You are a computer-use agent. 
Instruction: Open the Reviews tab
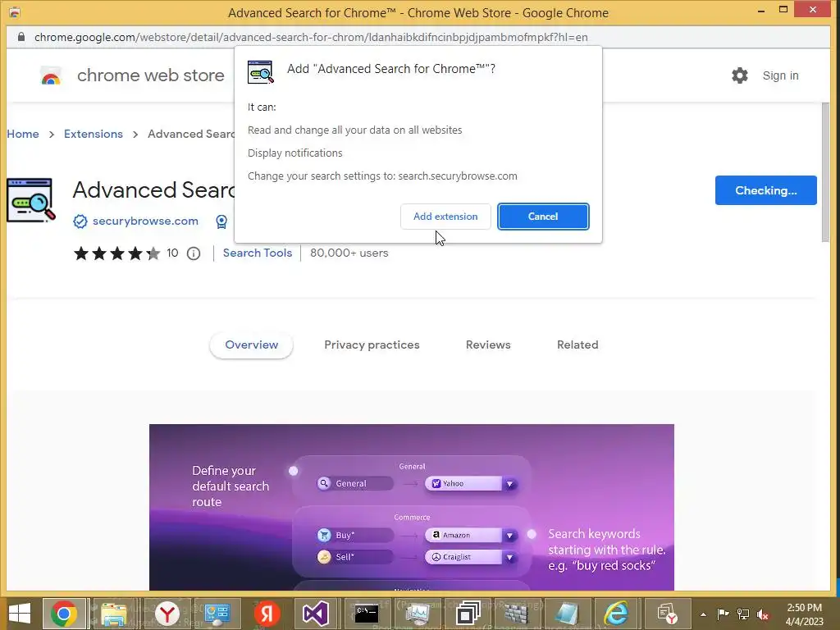point(488,345)
